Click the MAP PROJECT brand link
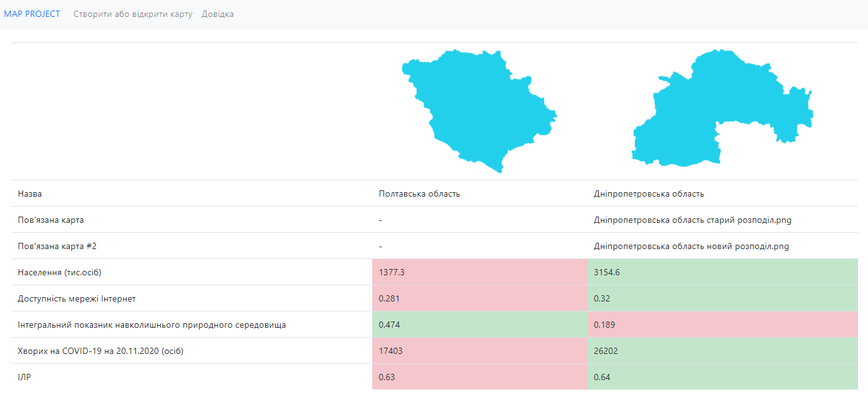 coord(32,14)
